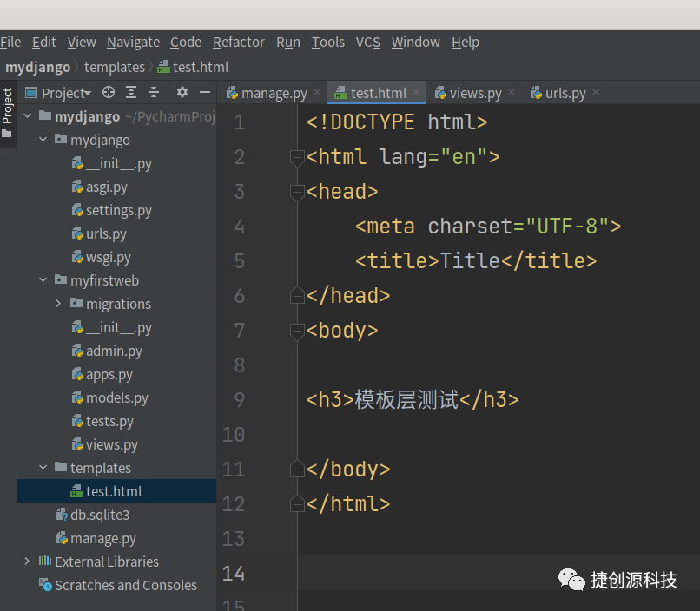This screenshot has height=611, width=700.
Task: Open the Edit menu
Action: (43, 42)
